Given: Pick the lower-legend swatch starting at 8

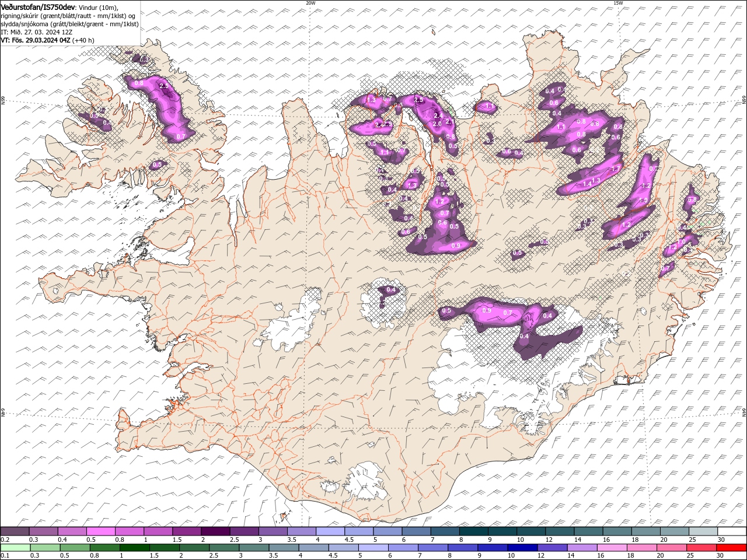Looking at the screenshot, I should click(x=462, y=548).
